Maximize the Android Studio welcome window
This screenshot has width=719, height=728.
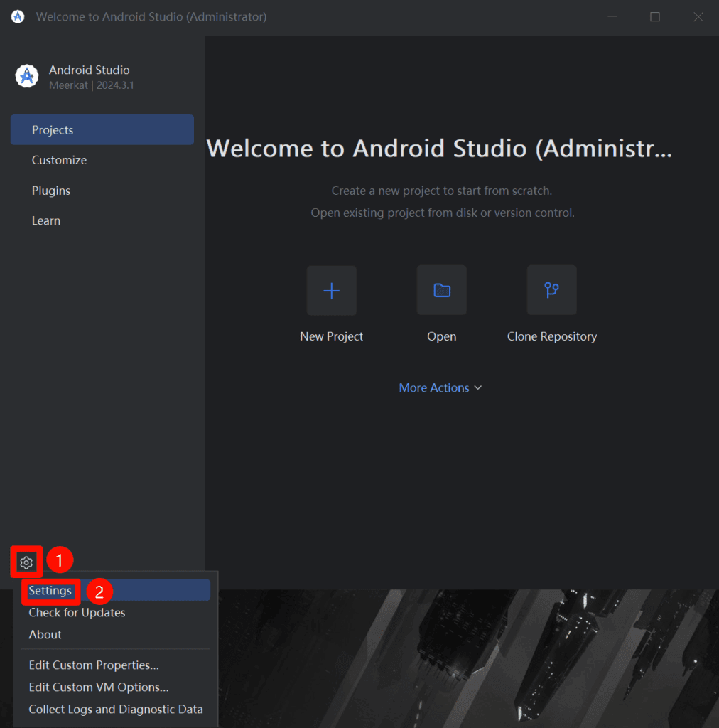pos(654,16)
